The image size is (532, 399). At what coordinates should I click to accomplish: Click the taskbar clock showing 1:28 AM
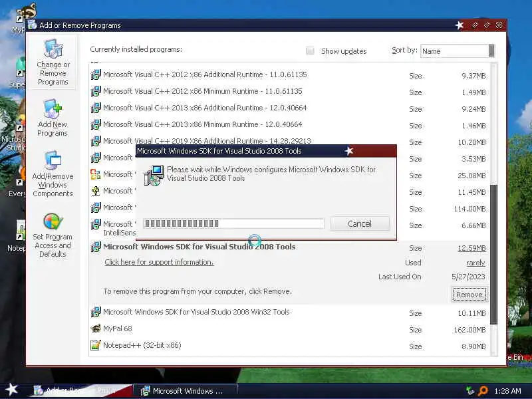(507, 391)
